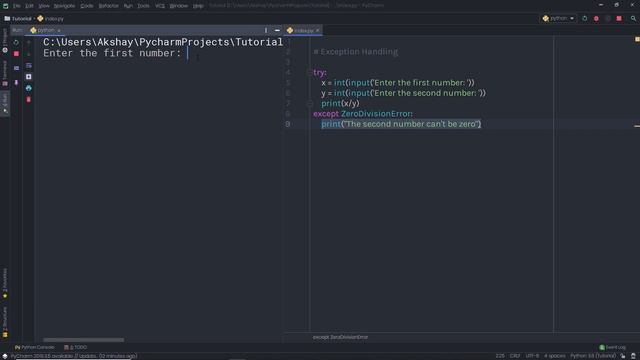Open the Navigate menu
The width and height of the screenshot is (640, 360).
click(64, 6)
